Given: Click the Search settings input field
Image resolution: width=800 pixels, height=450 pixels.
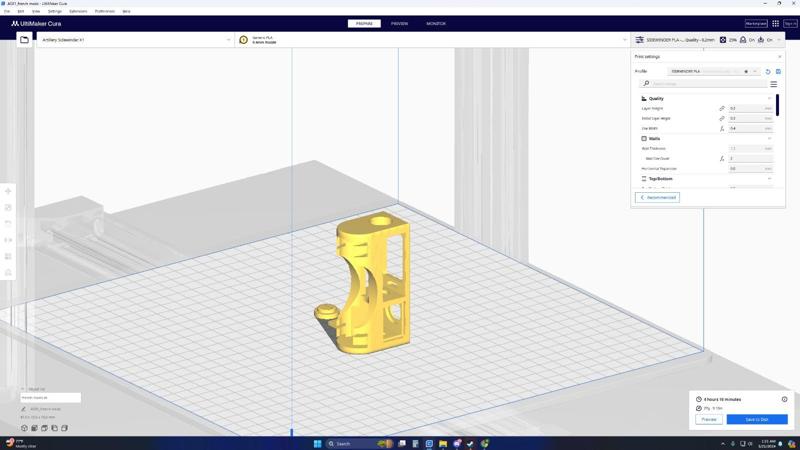Looking at the screenshot, I should point(704,84).
